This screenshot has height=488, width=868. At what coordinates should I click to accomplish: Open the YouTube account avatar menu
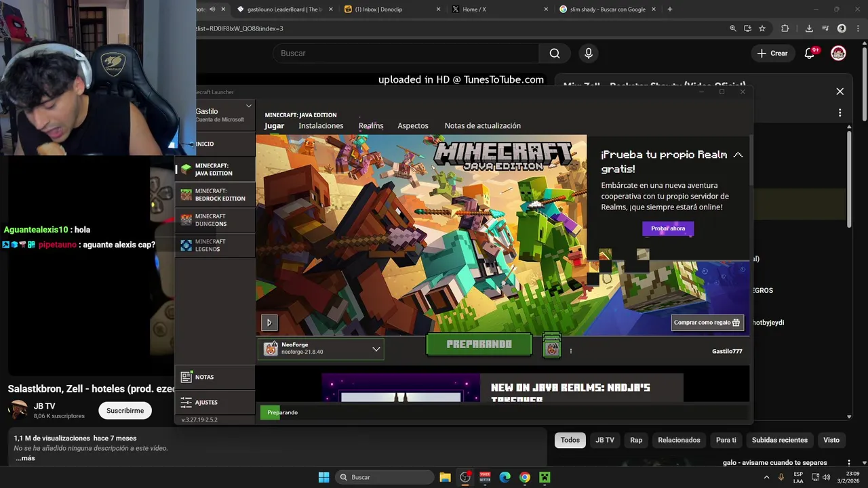pos(839,54)
